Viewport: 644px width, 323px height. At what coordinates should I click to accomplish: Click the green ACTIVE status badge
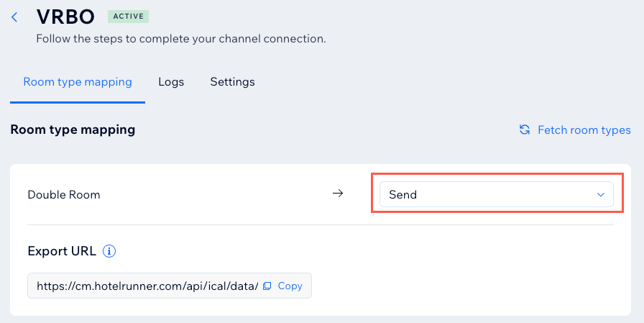click(x=128, y=16)
